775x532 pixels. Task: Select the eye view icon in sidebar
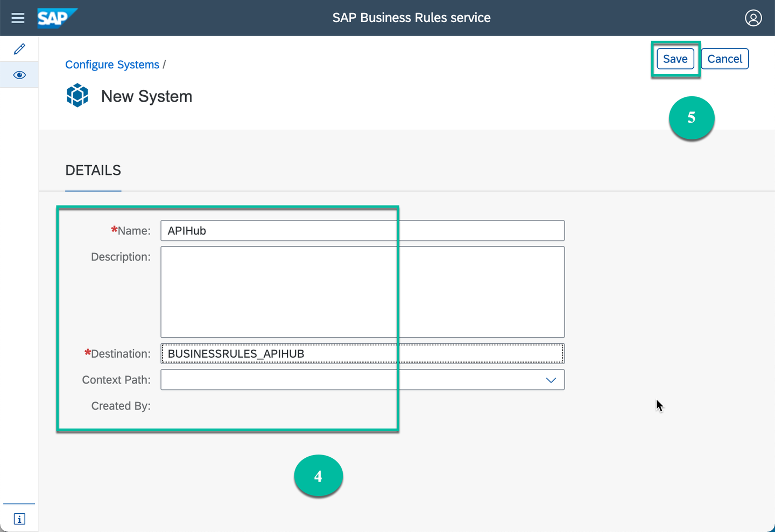pos(19,75)
